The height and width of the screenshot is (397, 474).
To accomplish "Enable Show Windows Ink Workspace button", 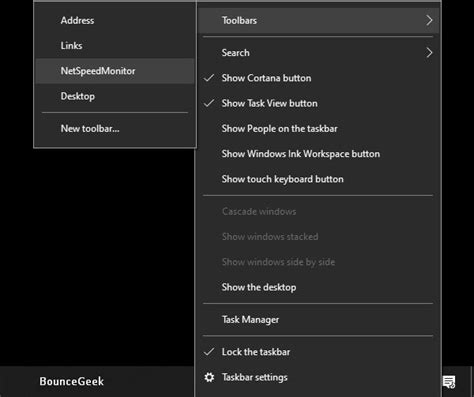I will (x=318, y=154).
